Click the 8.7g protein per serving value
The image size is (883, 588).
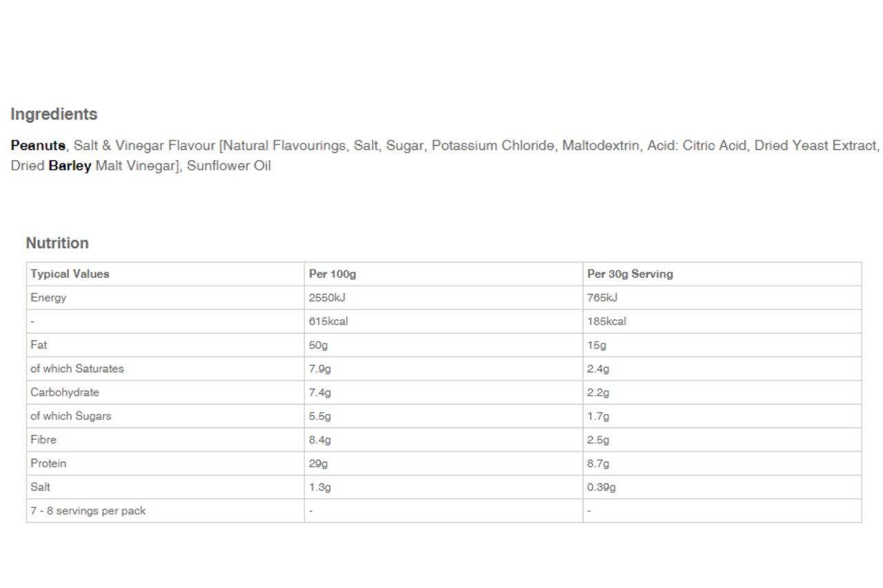coord(598,463)
